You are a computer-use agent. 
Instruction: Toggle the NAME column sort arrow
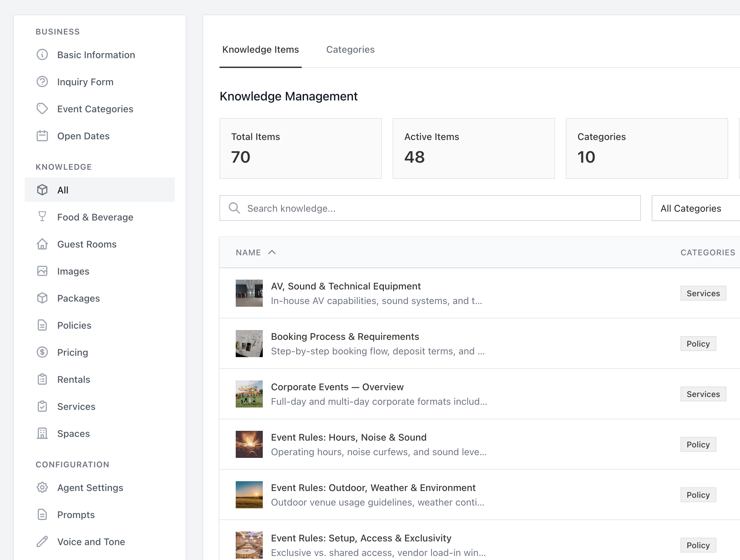[272, 252]
